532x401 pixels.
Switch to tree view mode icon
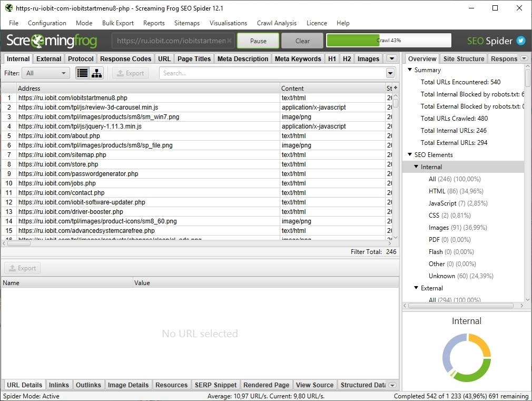pyautogui.click(x=97, y=73)
